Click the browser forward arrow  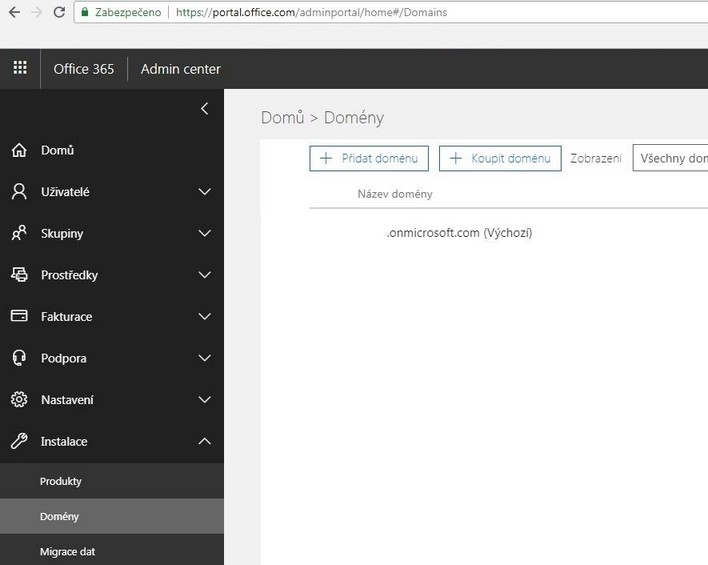click(37, 12)
